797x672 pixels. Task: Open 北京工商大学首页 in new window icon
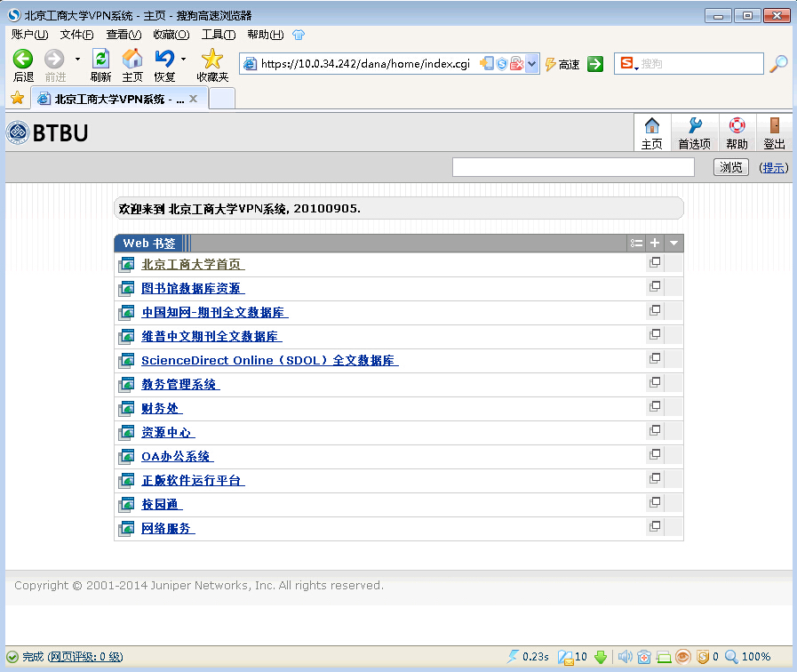[655, 263]
